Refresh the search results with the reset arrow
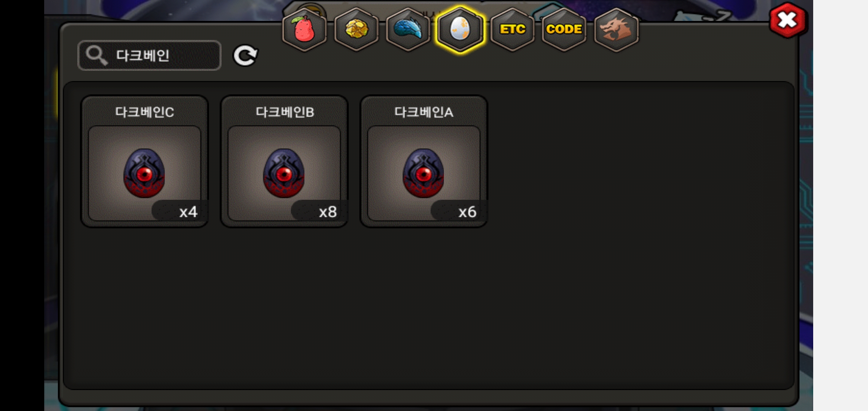Screen dimensions: 868x411 click(246, 56)
